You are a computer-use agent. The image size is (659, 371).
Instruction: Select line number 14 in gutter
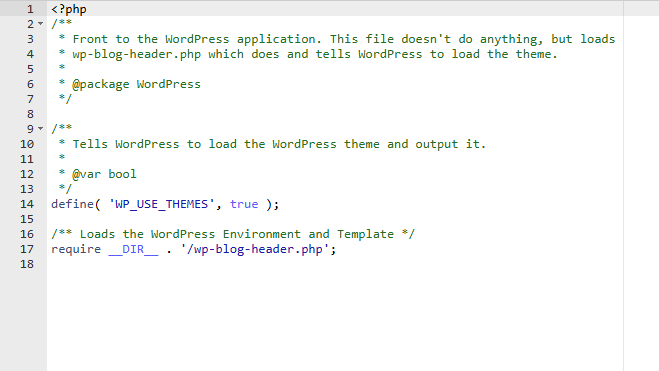pyautogui.click(x=27, y=204)
